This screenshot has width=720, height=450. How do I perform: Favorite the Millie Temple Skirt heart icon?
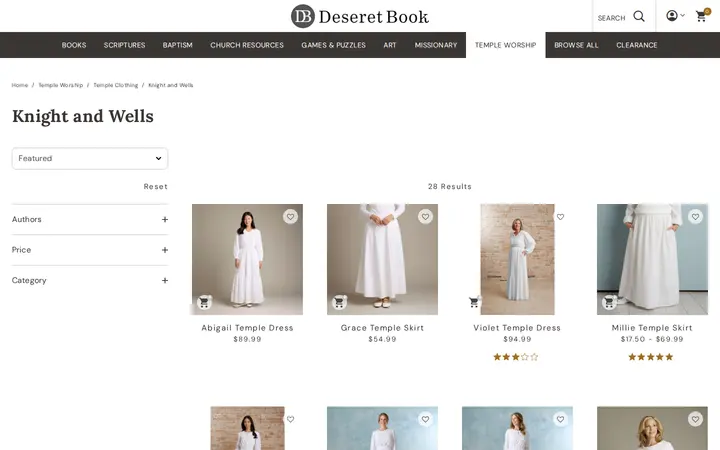click(695, 216)
